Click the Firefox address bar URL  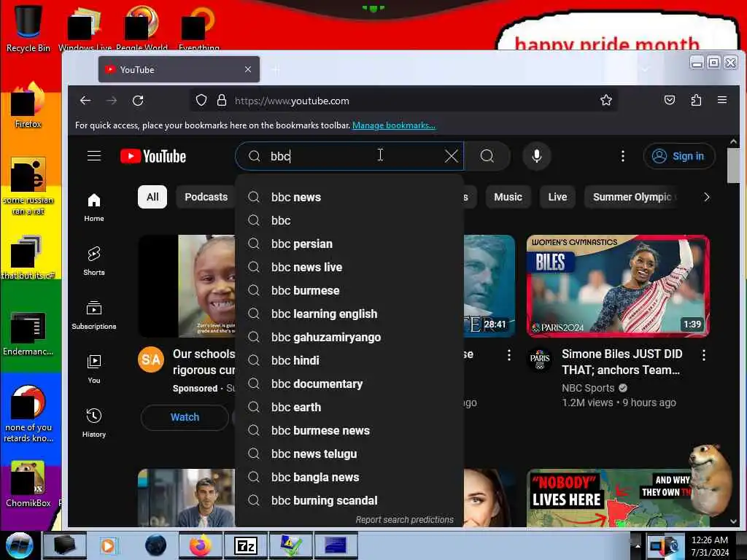292,101
